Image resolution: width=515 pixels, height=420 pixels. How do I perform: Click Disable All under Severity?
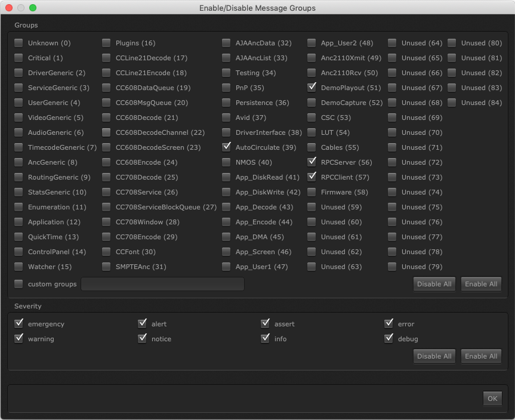point(434,356)
